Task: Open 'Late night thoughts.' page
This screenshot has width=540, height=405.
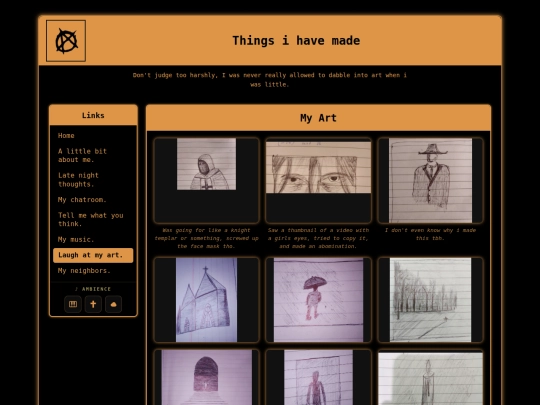Action: (78, 180)
